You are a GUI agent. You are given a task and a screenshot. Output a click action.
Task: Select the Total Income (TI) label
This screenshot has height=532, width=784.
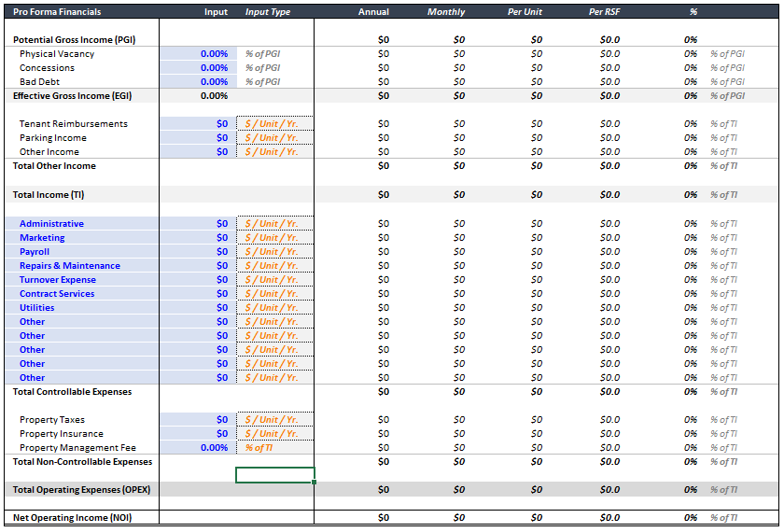point(49,194)
